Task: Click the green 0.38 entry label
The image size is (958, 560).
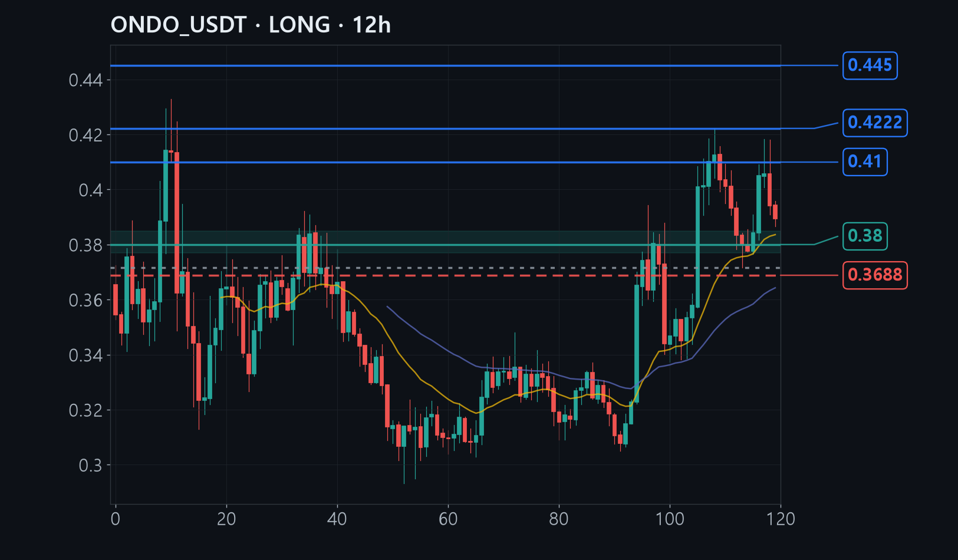Action: coord(865,236)
